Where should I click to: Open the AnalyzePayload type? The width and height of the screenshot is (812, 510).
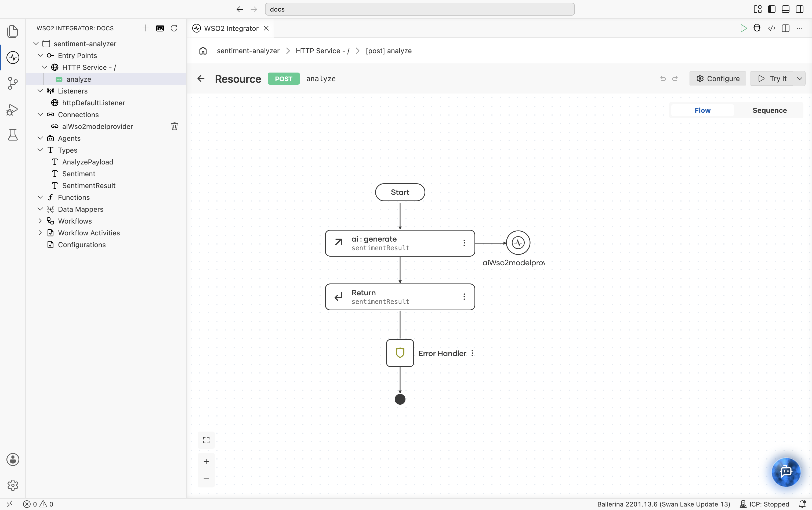click(x=88, y=162)
